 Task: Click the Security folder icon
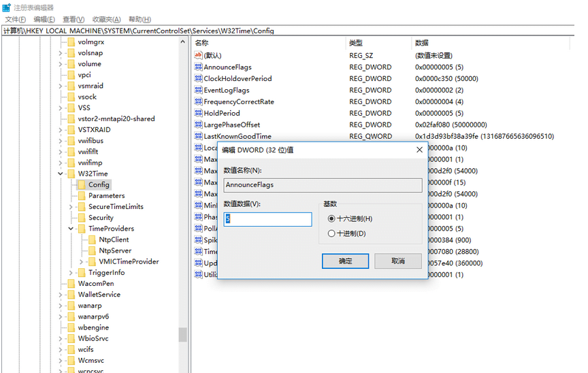coord(82,217)
